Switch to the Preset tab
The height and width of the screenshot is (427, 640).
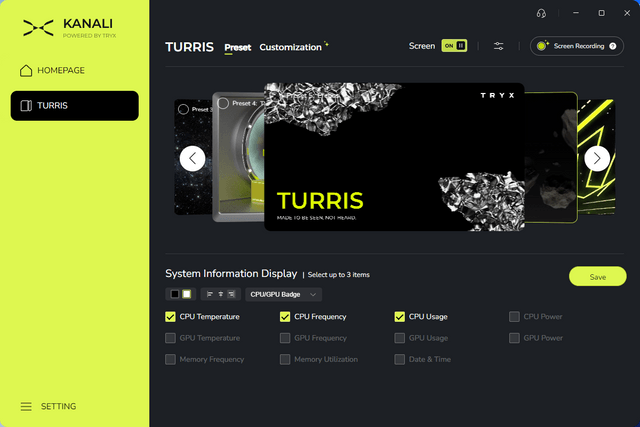pyautogui.click(x=238, y=47)
